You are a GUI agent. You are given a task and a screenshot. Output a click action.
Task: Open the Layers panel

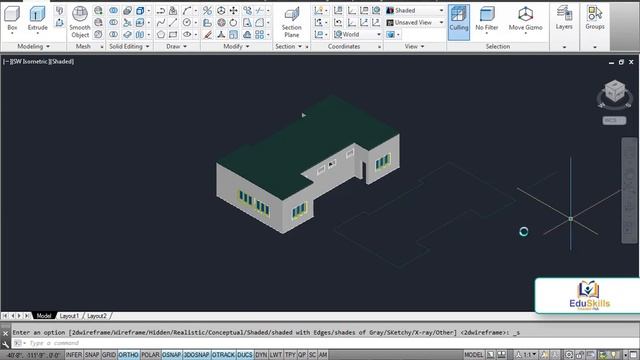[564, 18]
